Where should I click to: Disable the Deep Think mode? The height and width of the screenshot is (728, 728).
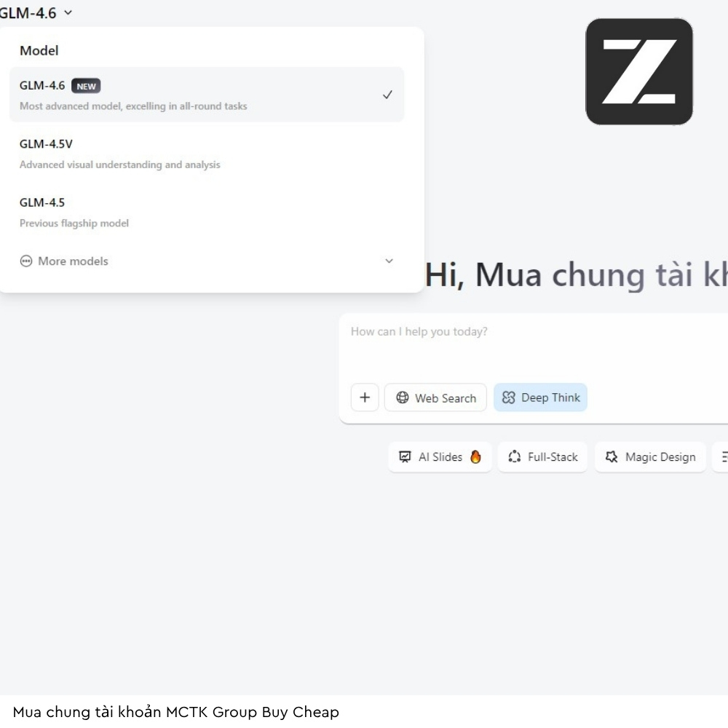click(x=540, y=397)
